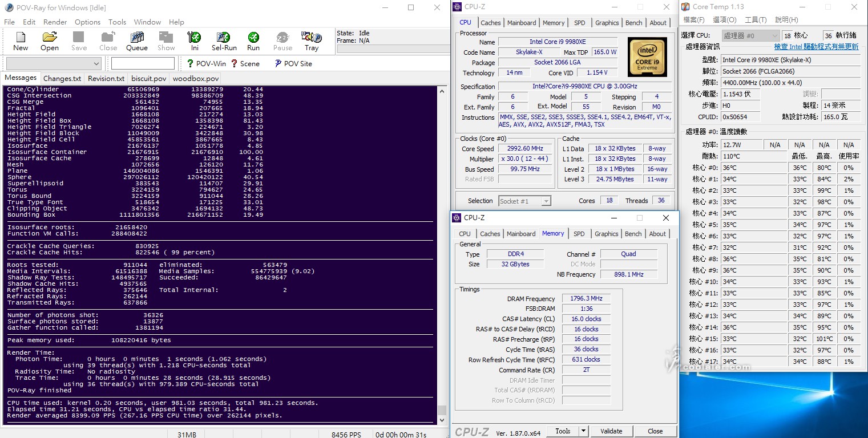Open POV-Ray File menu
Viewport: 868px width, 438px height.
click(9, 22)
